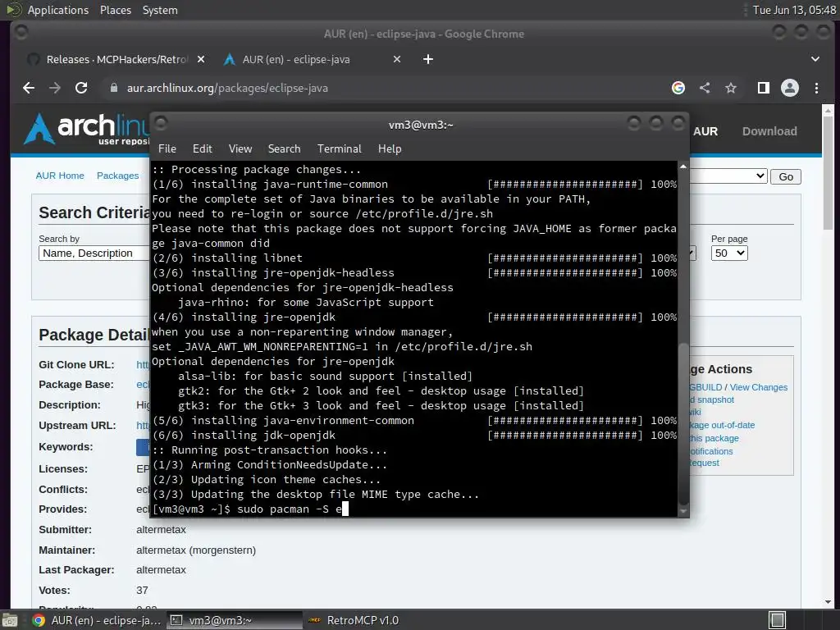The image size is (840, 630).
Task: Open dropdown next to the Go button
Action: (x=728, y=176)
